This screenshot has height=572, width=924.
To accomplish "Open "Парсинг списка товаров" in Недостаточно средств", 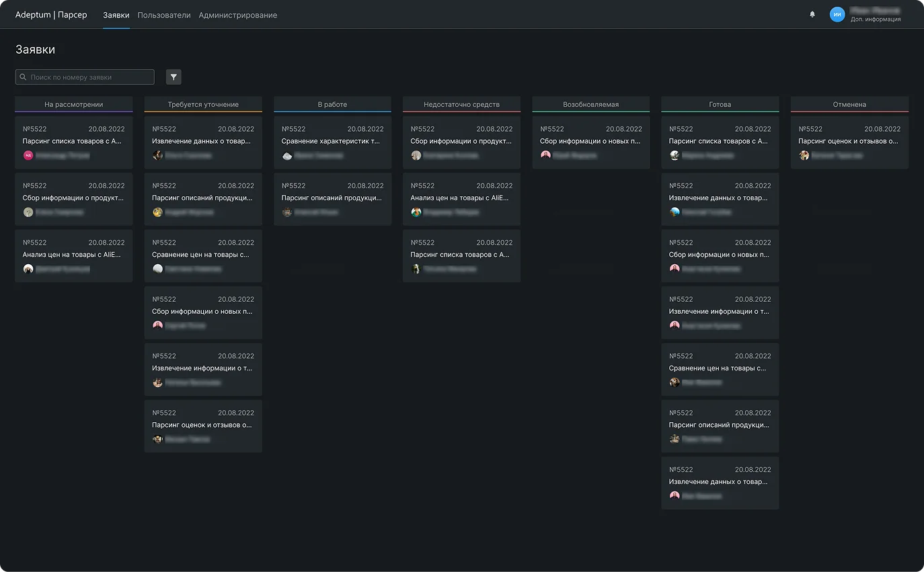I will coord(461,256).
